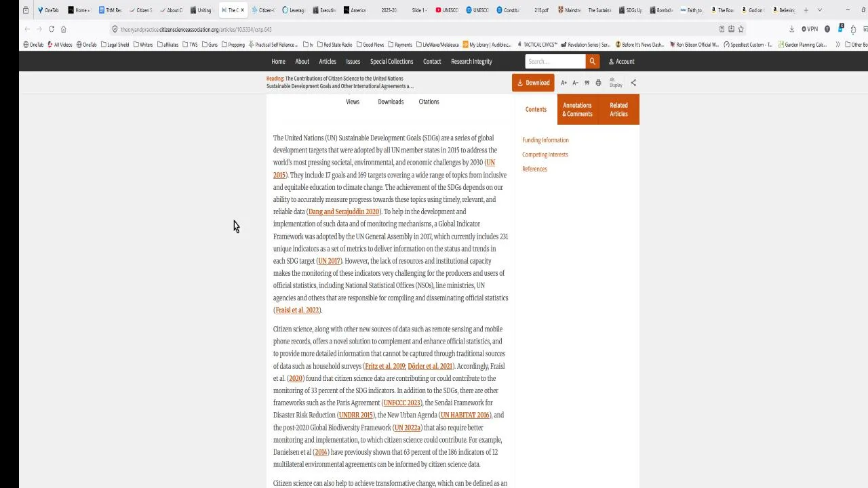
Task: Select the Related Articles tab
Action: [618, 109]
